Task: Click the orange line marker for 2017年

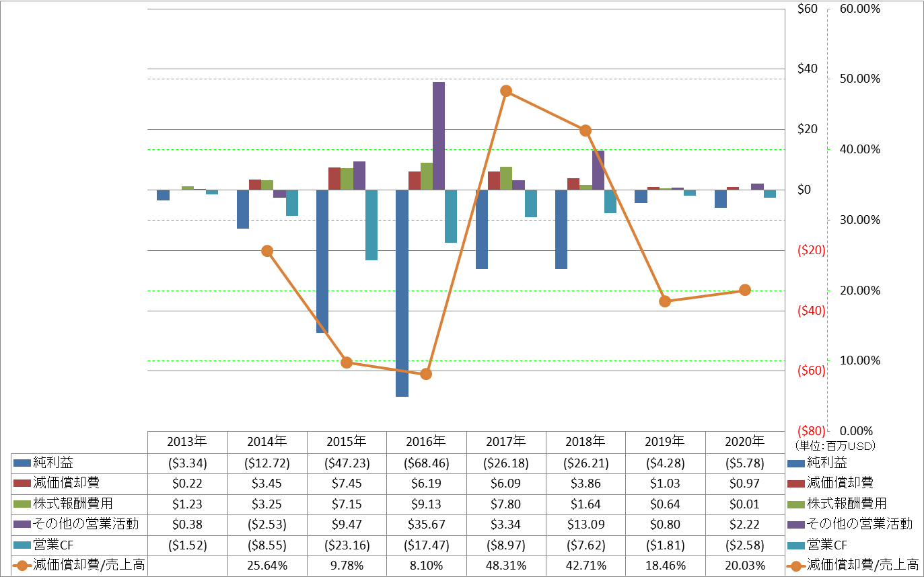Action: point(506,91)
